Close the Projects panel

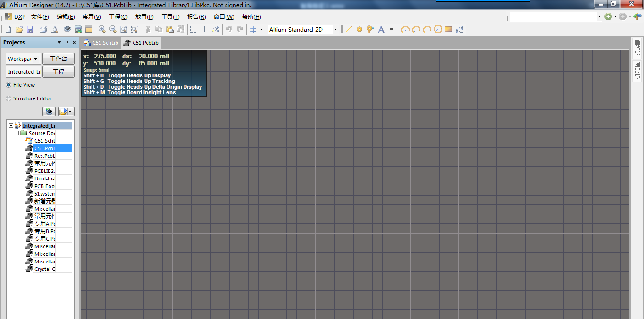tap(74, 42)
